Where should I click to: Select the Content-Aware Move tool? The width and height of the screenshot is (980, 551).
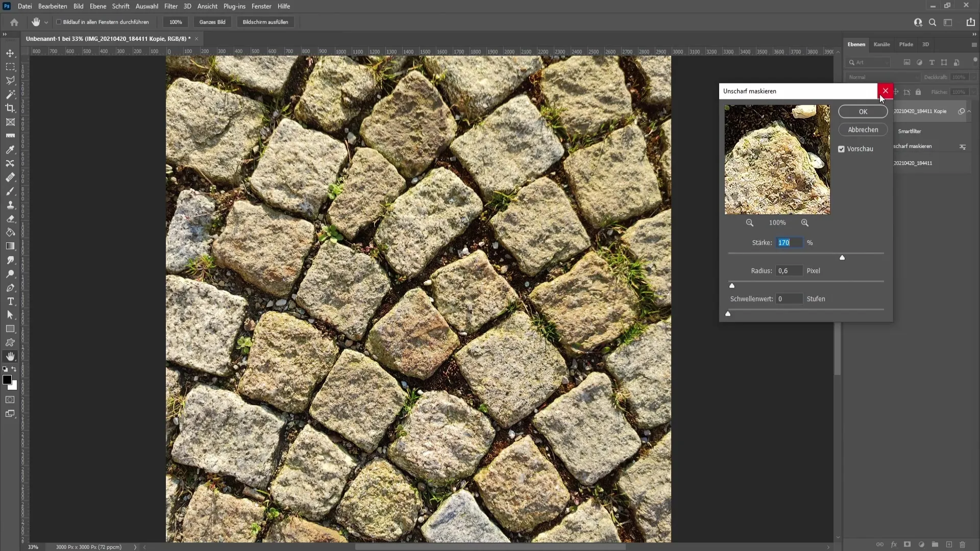point(10,163)
